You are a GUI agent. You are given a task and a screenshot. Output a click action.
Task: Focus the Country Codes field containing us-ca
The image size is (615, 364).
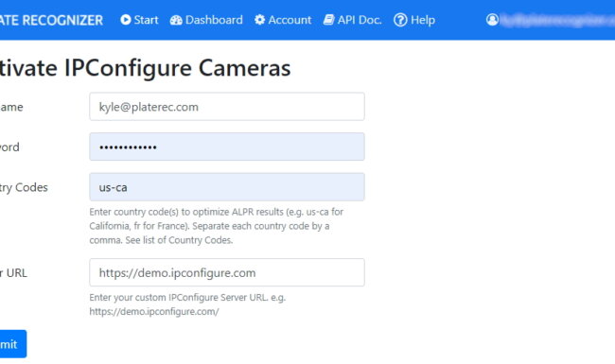coord(227,187)
